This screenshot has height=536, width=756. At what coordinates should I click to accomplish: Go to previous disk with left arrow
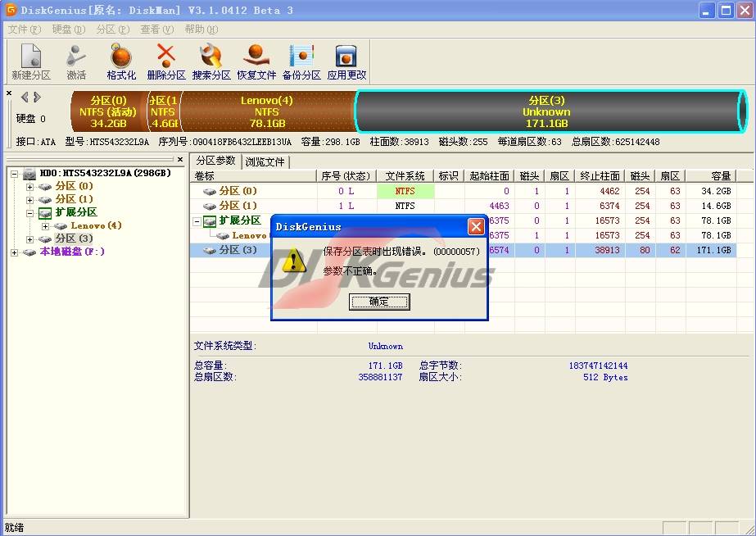tap(25, 98)
